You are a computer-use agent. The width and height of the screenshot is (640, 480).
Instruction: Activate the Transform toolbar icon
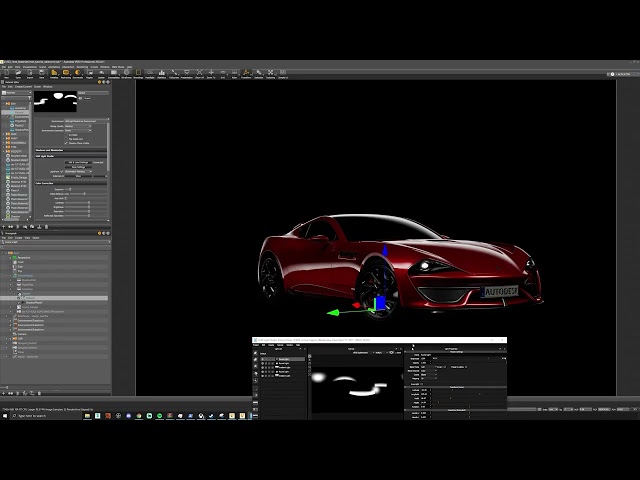click(246, 73)
